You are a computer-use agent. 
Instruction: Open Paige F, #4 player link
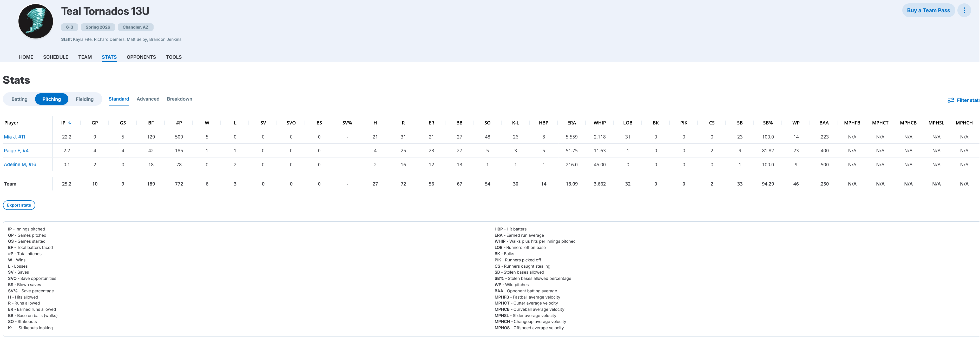click(x=16, y=151)
